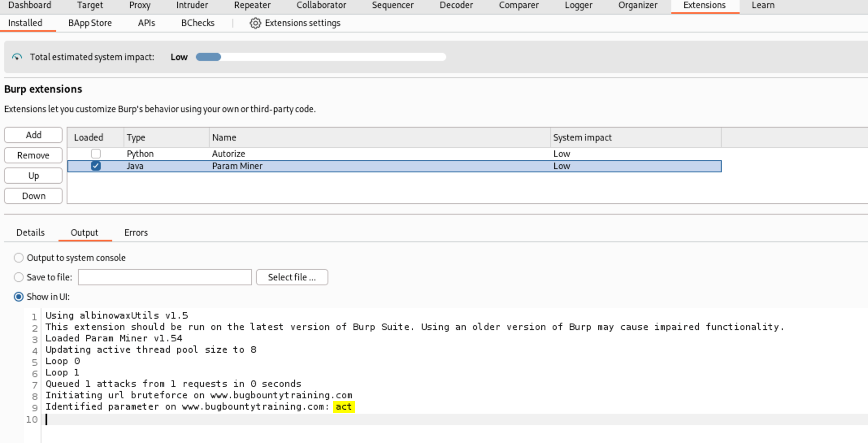This screenshot has width=868, height=443.
Task: Click the system impact gauge icon
Action: click(17, 57)
